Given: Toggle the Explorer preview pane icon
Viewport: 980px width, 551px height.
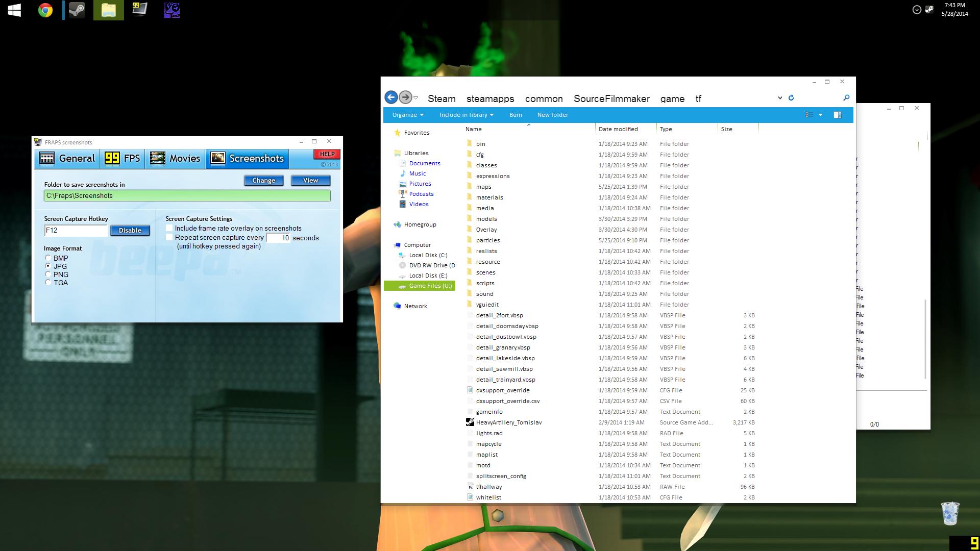Looking at the screenshot, I should (838, 115).
